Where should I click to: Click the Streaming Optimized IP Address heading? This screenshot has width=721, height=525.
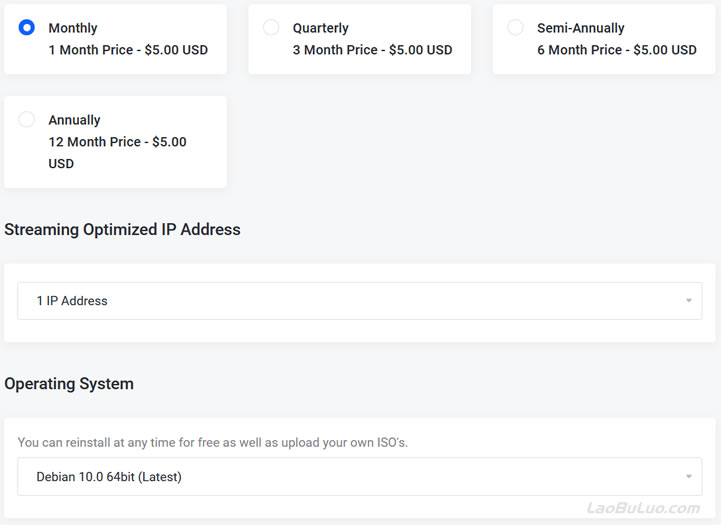[x=122, y=229]
